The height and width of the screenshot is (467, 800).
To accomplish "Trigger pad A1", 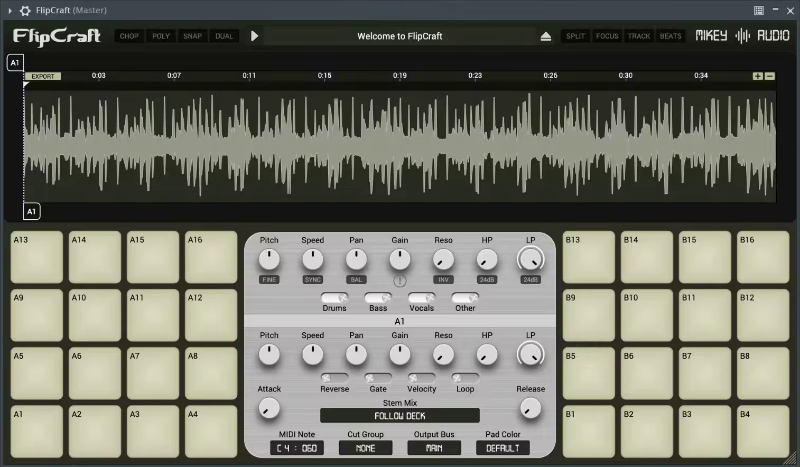I will pyautogui.click(x=37, y=431).
